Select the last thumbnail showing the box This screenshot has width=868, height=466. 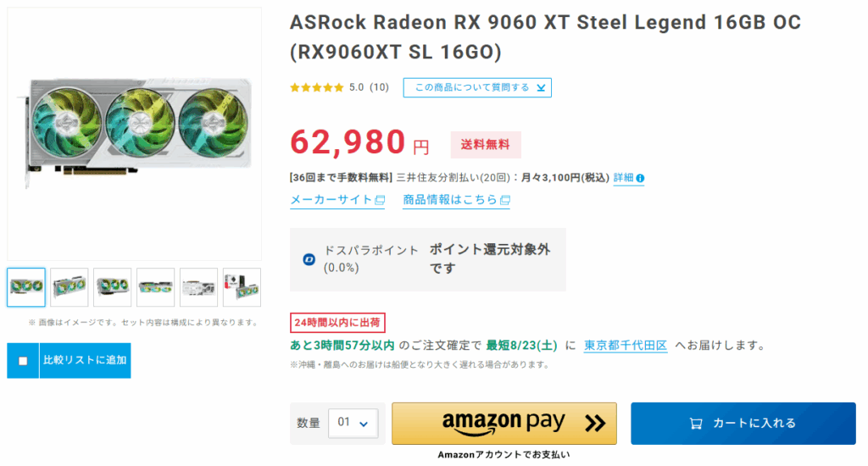(x=242, y=287)
